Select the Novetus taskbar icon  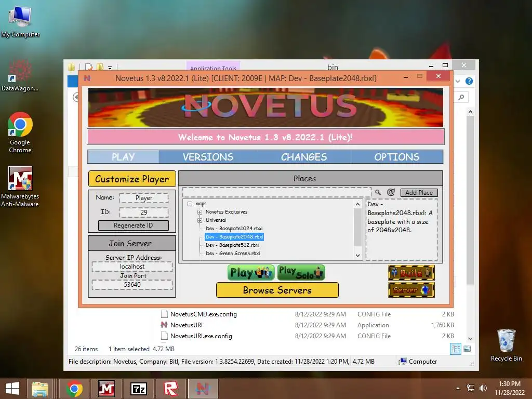[203, 389]
